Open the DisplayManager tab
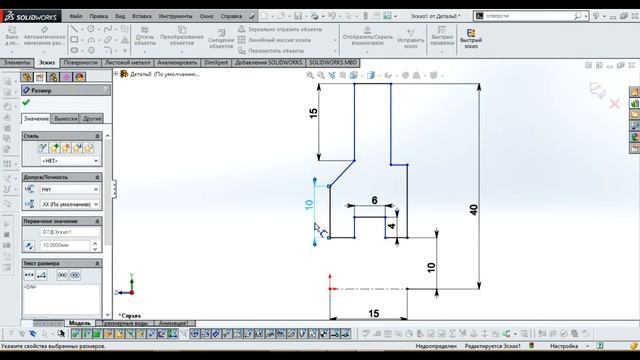Image resolution: width=640 pixels, height=360 pixels. pos(80,77)
